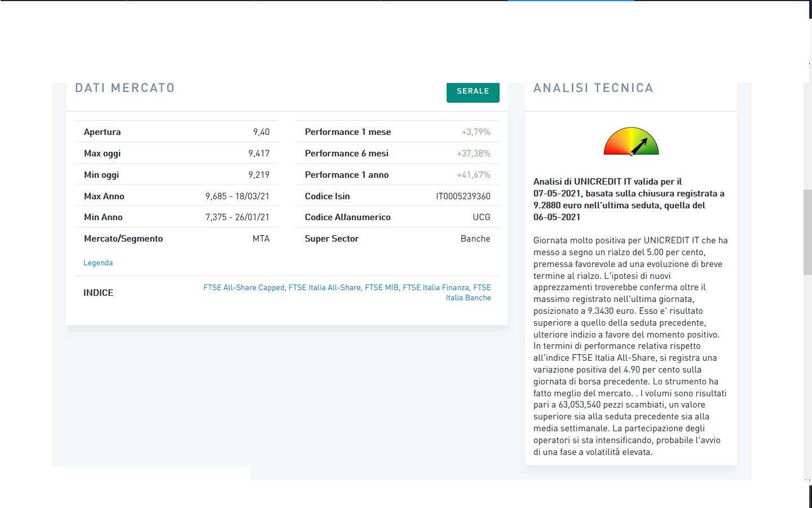This screenshot has width=812, height=508.
Task: Select the ISIN code IT0005239360
Action: click(463, 196)
